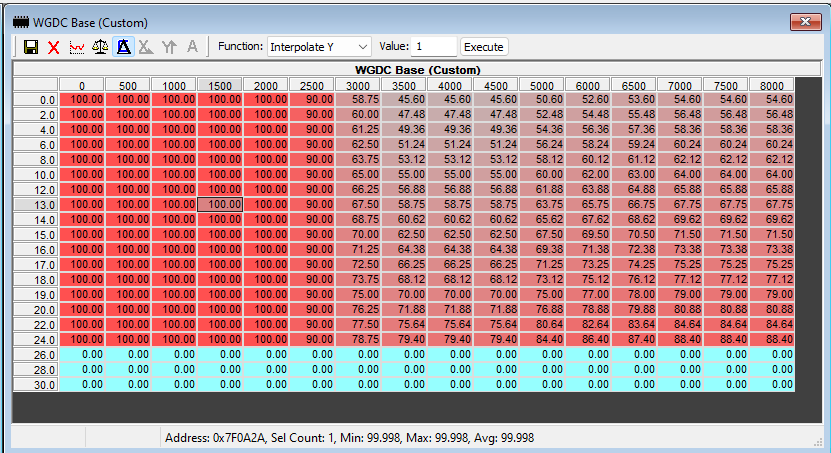Screen dimensions: 831x453
Task: Toggle the highlighted blue flask icon
Action: coord(123,47)
